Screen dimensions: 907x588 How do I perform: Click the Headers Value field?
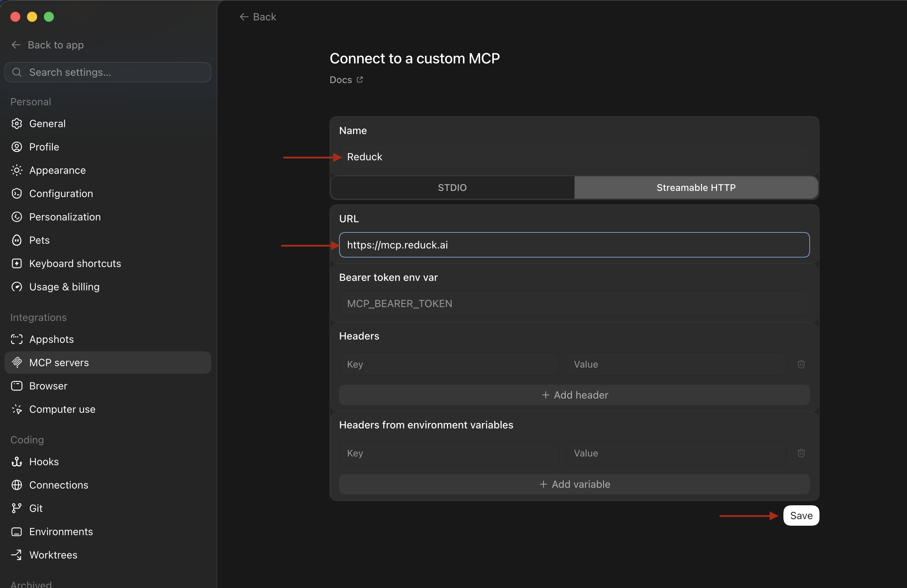tap(676, 364)
